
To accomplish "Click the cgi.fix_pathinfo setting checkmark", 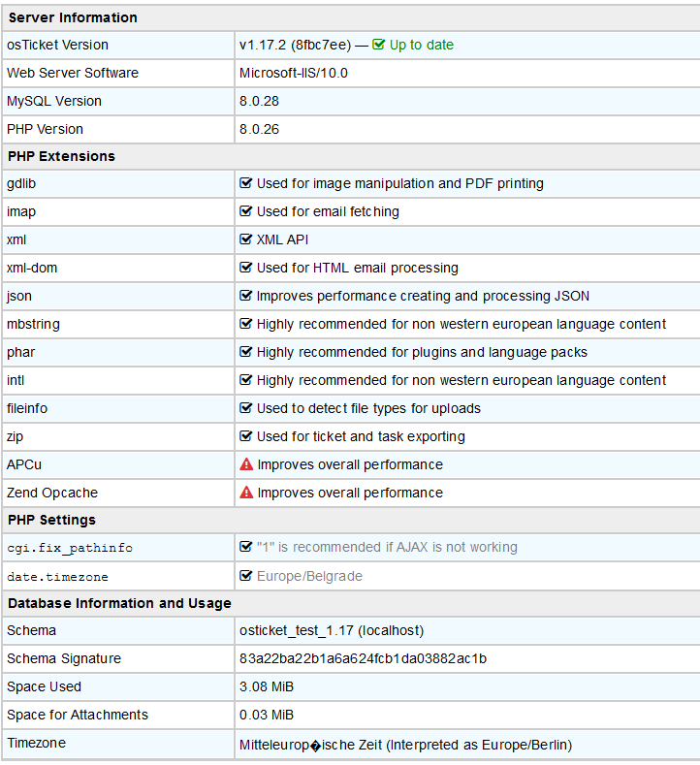I will pyautogui.click(x=246, y=547).
